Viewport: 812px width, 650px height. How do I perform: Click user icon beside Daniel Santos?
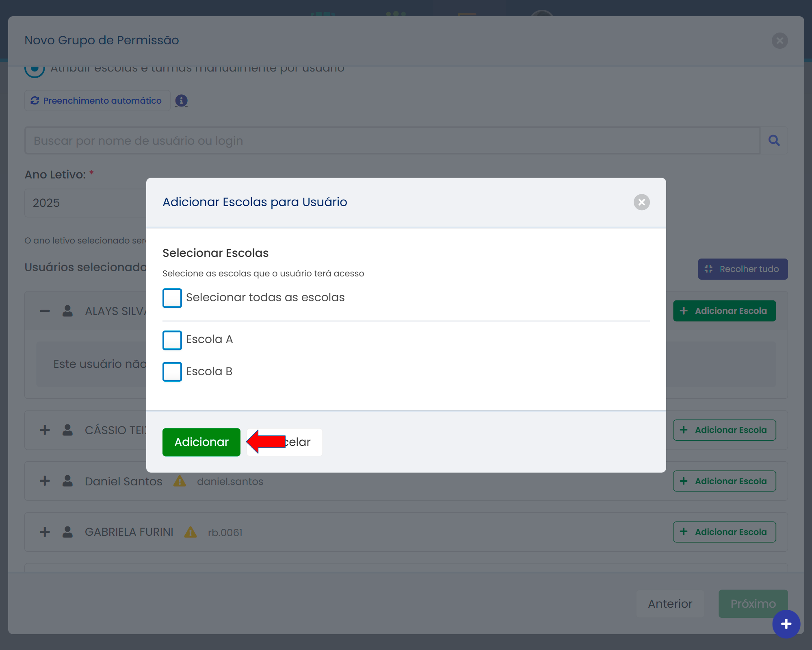67,481
